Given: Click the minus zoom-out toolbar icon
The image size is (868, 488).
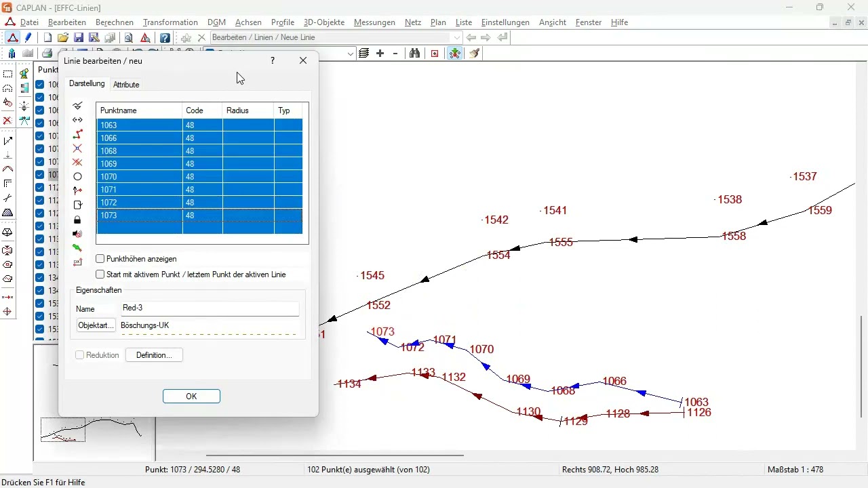Looking at the screenshot, I should click(395, 54).
